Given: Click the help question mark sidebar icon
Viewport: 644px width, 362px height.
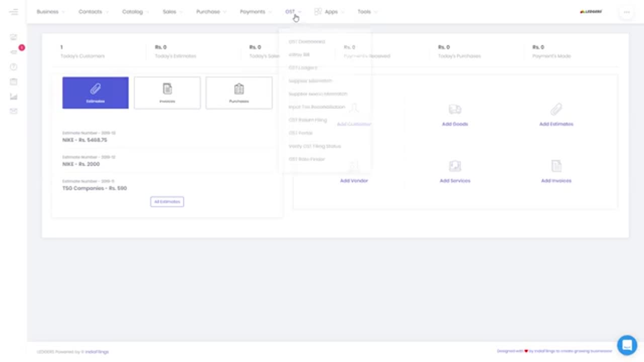Looking at the screenshot, I should click(x=14, y=67).
